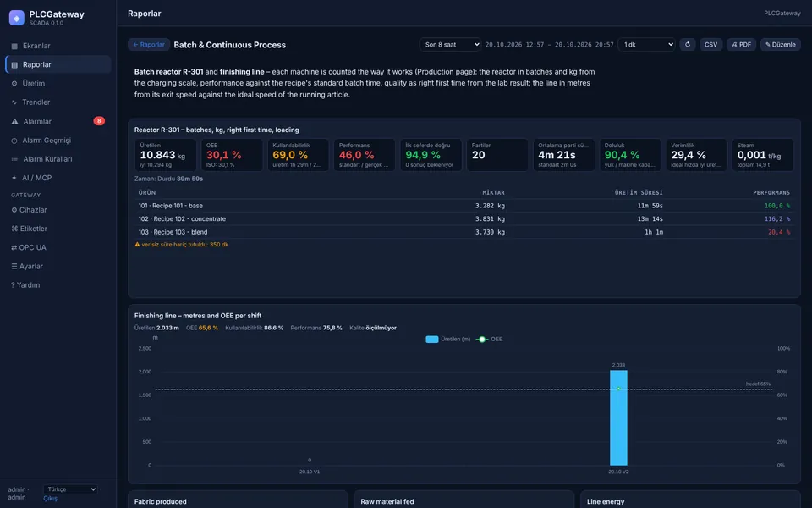
Task: Click the Üretilen 10.843 kg card
Action: pos(166,154)
